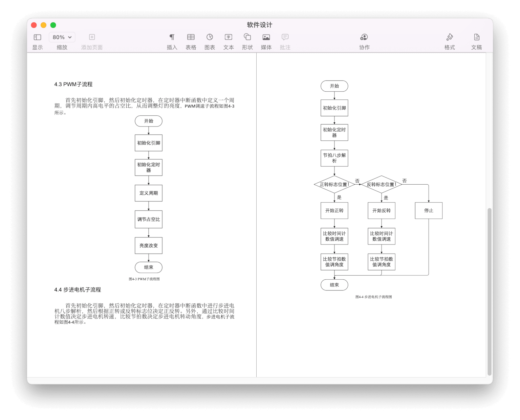Open the 协作 collaborate icon
The height and width of the screenshot is (420, 520).
tap(364, 37)
